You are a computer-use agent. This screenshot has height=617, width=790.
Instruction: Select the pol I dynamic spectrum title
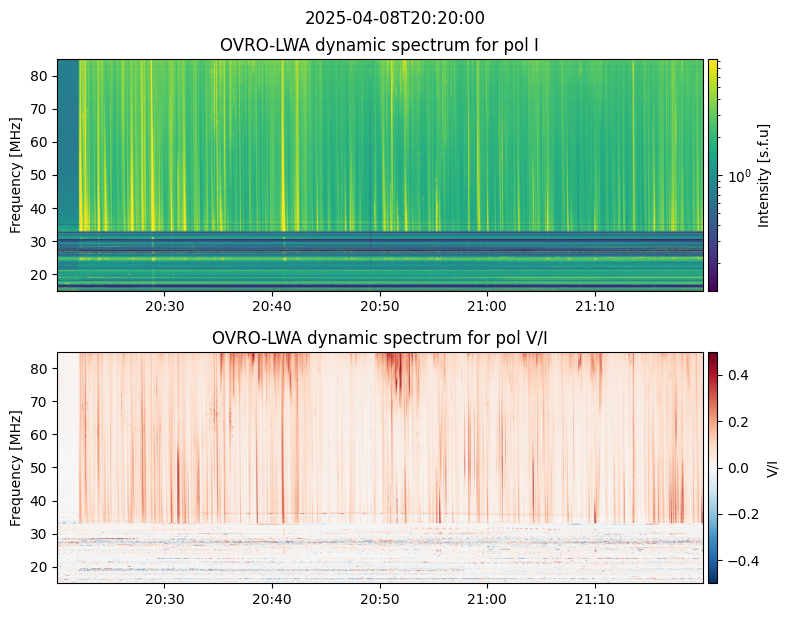[380, 45]
